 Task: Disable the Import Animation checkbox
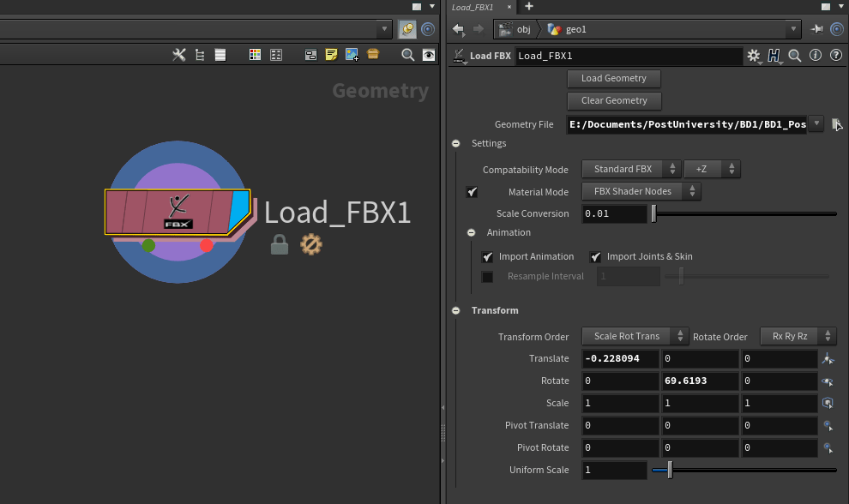click(x=487, y=256)
